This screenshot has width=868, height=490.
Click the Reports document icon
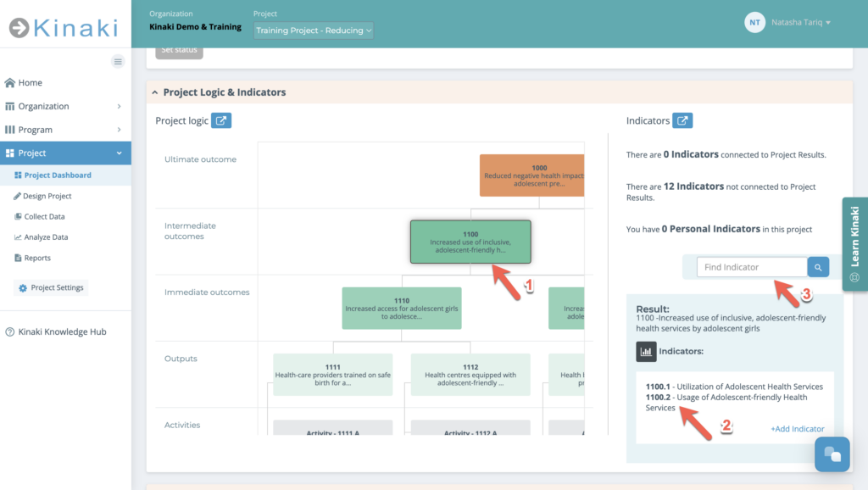18,258
